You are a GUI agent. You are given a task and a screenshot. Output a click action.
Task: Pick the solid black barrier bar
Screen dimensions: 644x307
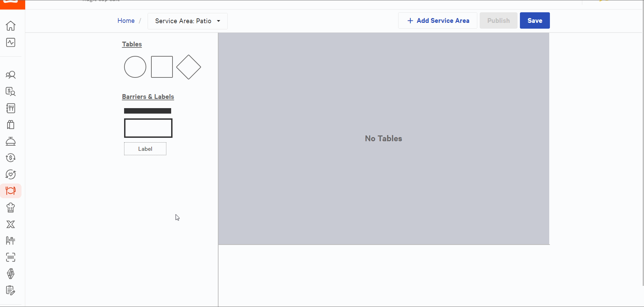point(148,111)
